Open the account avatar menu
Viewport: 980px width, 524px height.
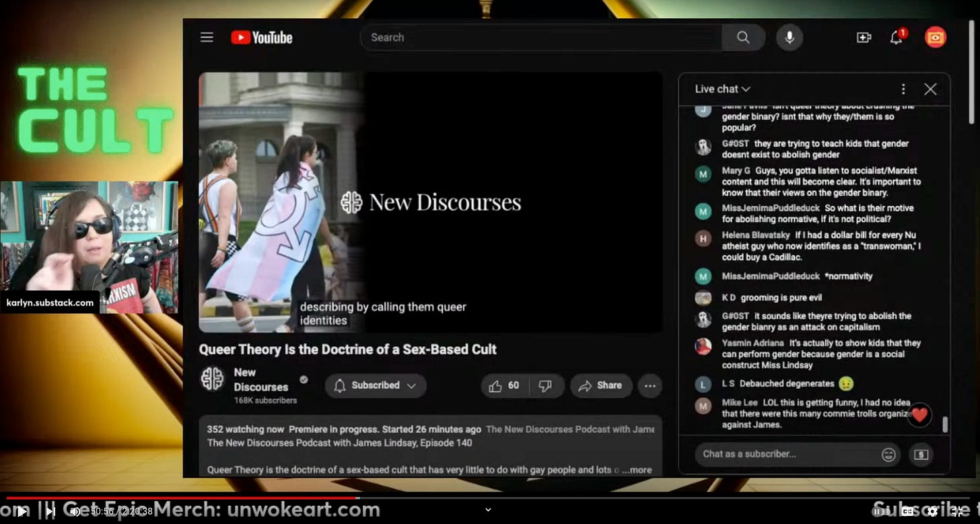pos(936,38)
